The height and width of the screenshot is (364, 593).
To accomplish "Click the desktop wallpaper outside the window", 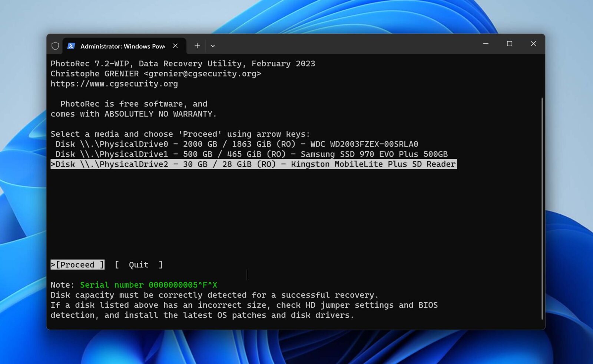I will 22,185.
